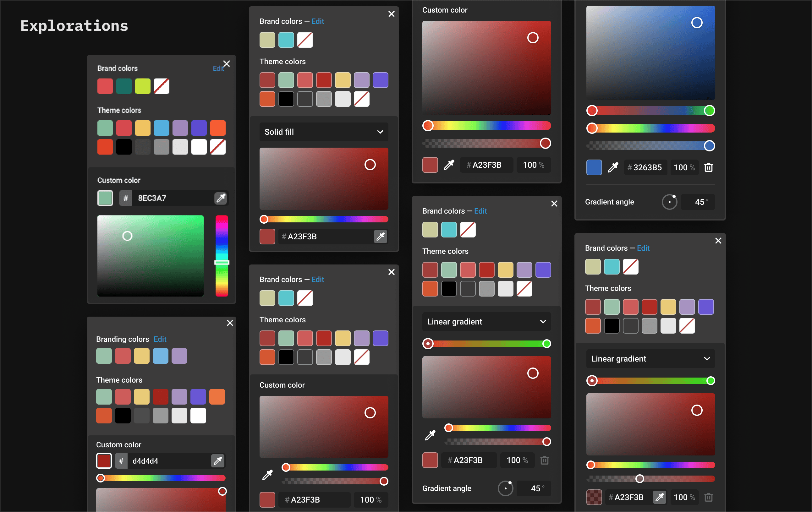812x512 pixels.
Task: Click eyedropper between red swatch and #A23F3B field
Action: click(x=449, y=165)
